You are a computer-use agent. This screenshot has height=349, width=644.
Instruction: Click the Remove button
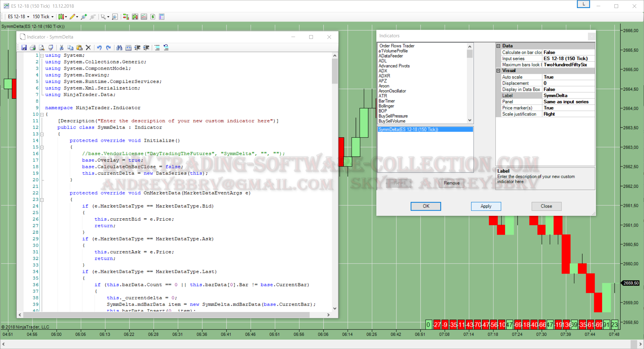coord(451,183)
